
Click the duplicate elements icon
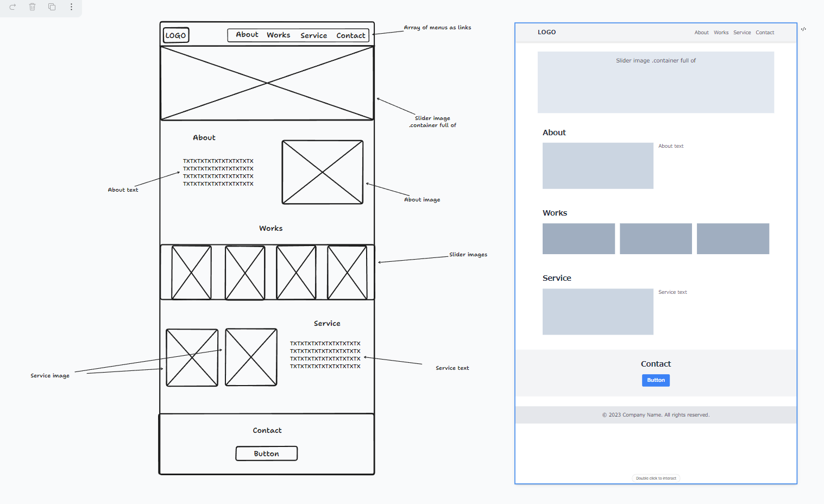pos(52,7)
